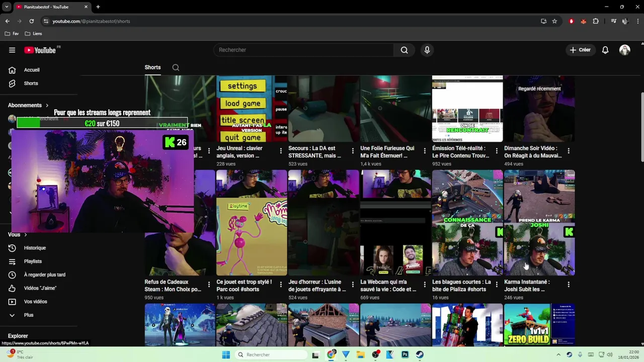The width and height of the screenshot is (644, 362).
Task: Open the Zero Build 1v1v1 thumbnail
Action: (x=539, y=325)
